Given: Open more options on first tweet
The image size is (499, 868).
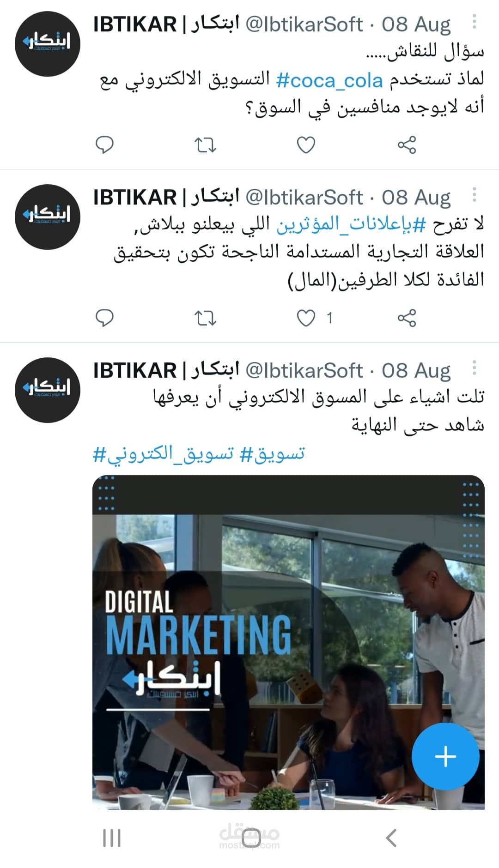Looking at the screenshot, I should pos(474,22).
